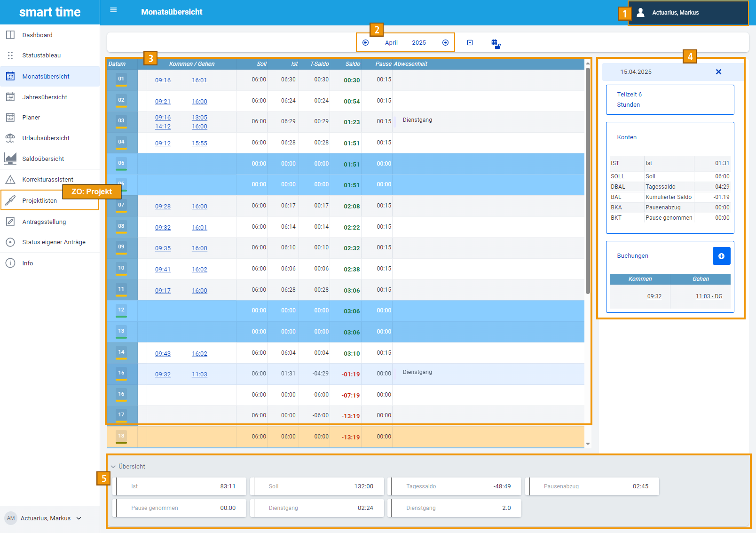756x533 pixels.
Task: Open the April month selector
Action: tap(391, 43)
